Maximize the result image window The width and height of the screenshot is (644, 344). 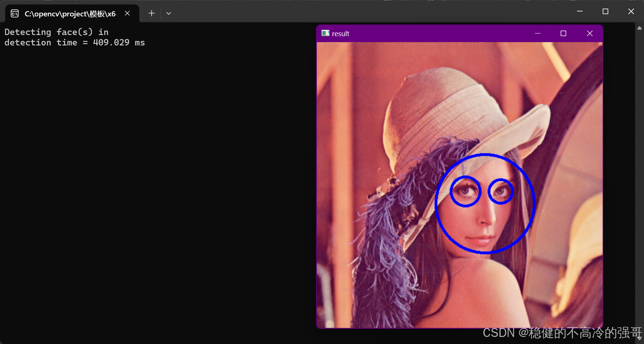tap(563, 34)
